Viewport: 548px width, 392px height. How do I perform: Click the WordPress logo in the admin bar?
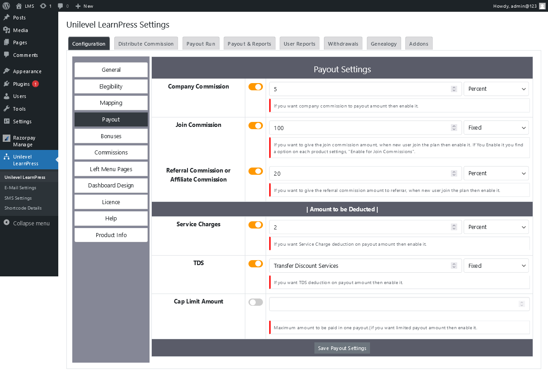coord(5,6)
